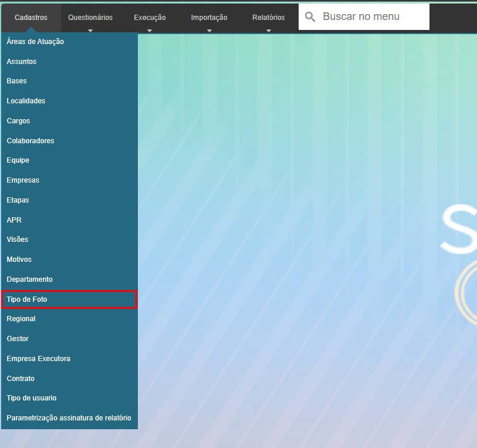The image size is (477, 448).
Task: Open the Empresas registration entry
Action: (x=23, y=180)
